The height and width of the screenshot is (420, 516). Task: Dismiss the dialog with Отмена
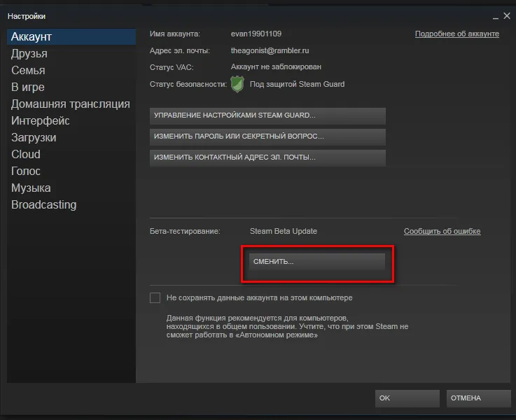478,398
